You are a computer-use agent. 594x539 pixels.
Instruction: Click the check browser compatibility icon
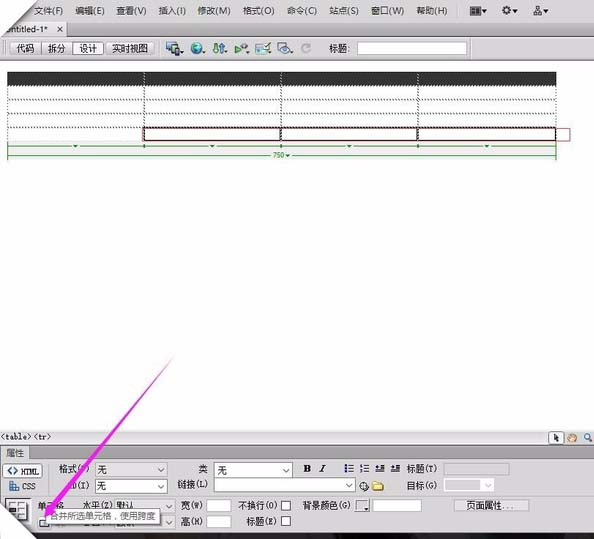coord(263,48)
